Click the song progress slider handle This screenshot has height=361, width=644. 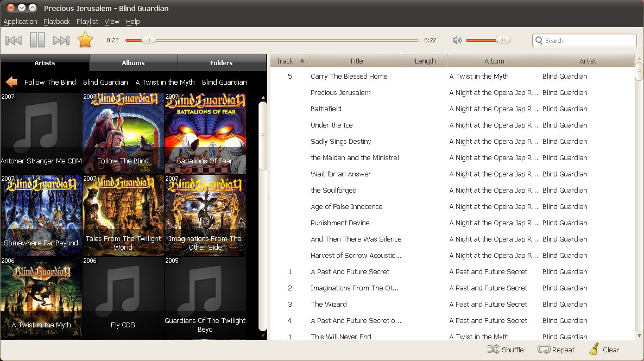coord(149,40)
